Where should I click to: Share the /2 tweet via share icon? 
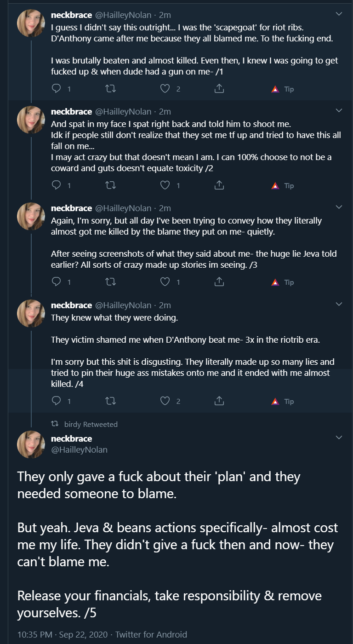pos(220,185)
